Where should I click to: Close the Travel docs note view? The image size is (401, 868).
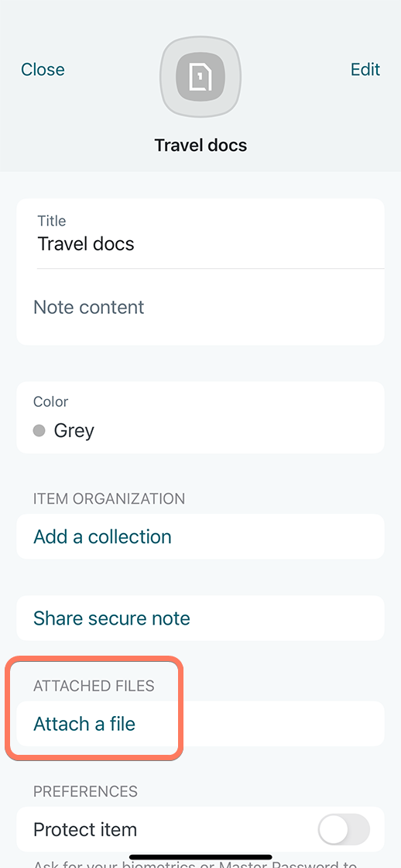click(43, 69)
